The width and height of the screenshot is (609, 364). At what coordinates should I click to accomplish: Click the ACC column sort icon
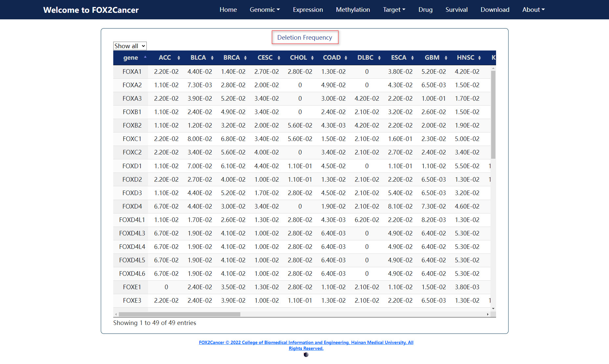tap(179, 58)
